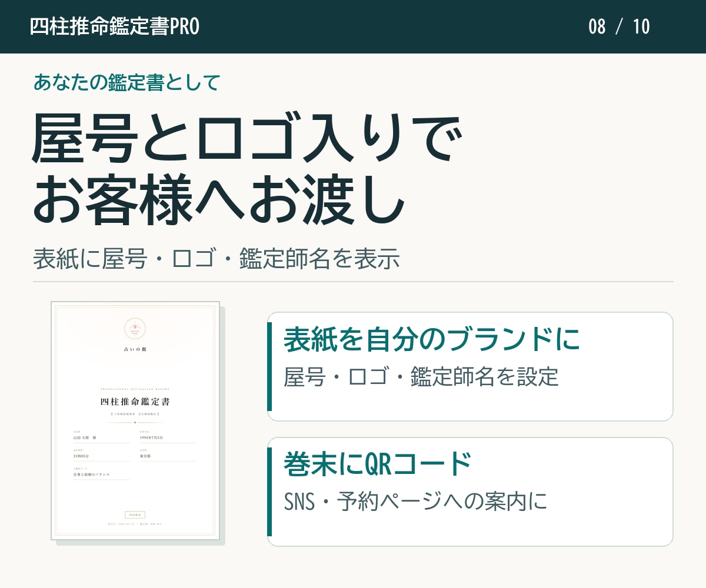Click the 屋号・ロゴ・鑑定師名を設定 text

tap(421, 377)
